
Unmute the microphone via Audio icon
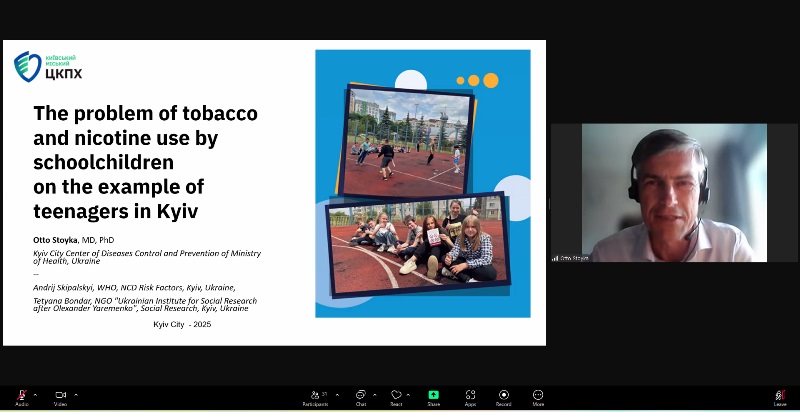pos(21,395)
